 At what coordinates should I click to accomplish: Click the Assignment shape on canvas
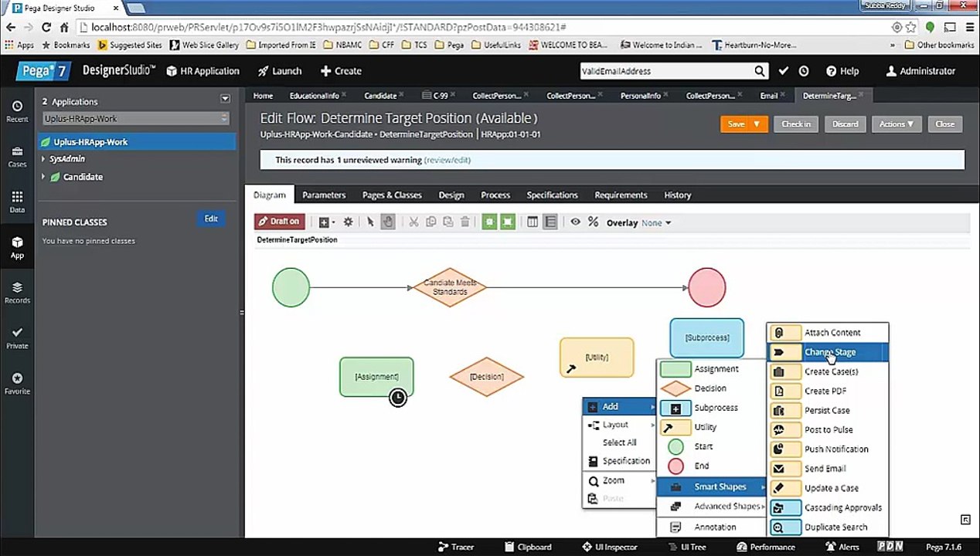tap(376, 377)
